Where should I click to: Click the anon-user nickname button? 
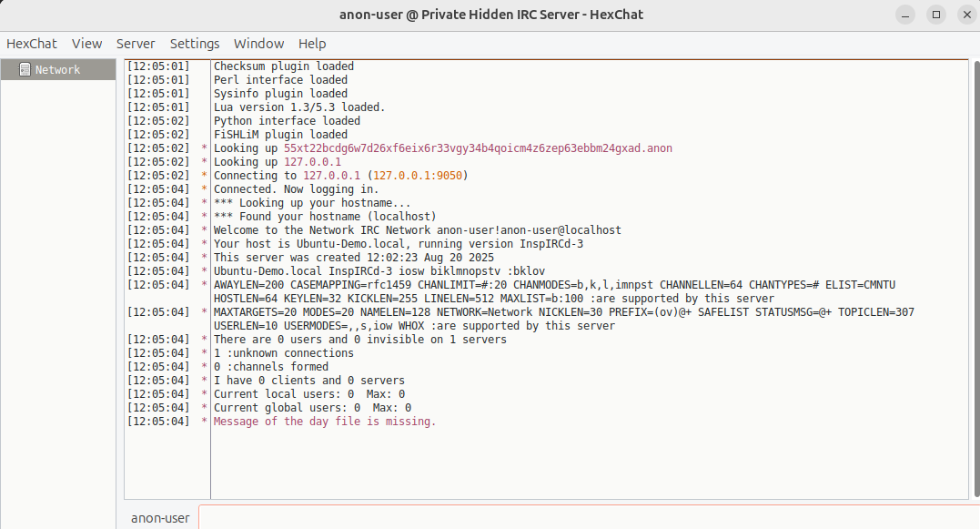point(160,518)
